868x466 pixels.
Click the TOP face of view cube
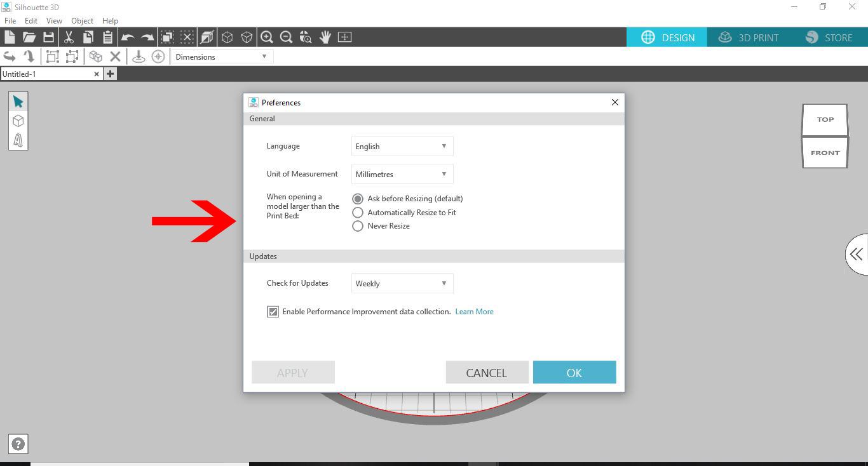click(825, 119)
